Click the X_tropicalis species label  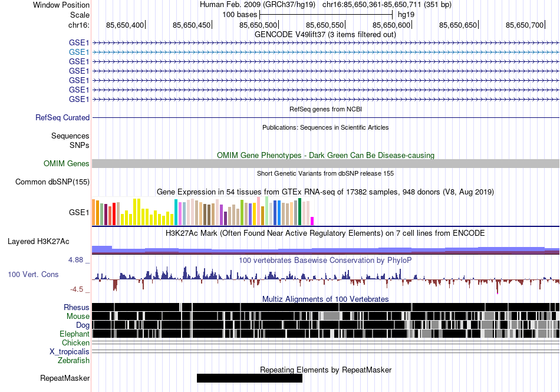70,352
